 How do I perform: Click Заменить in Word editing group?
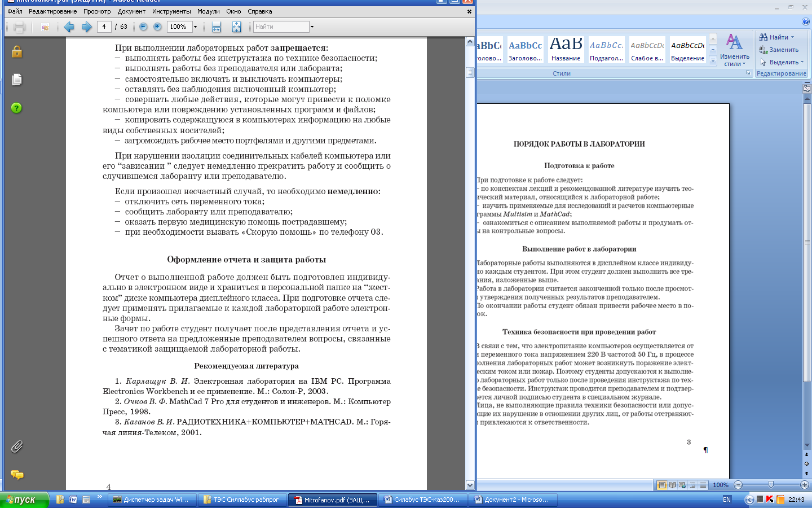tap(779, 50)
